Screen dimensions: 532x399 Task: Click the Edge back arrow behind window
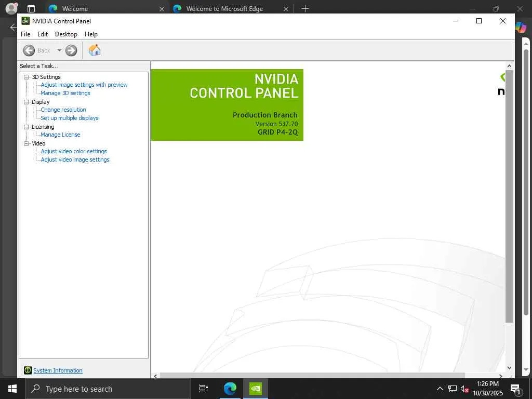[x=13, y=28]
